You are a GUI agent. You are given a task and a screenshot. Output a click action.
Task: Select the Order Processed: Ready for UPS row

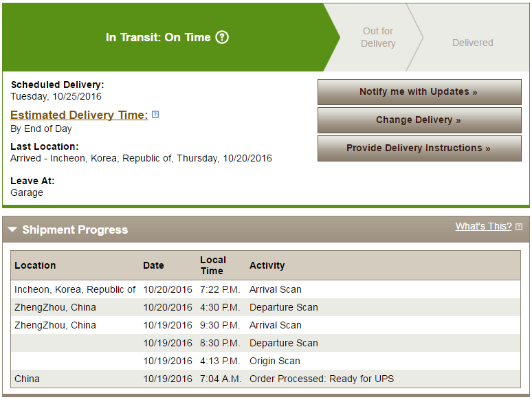coord(265,379)
